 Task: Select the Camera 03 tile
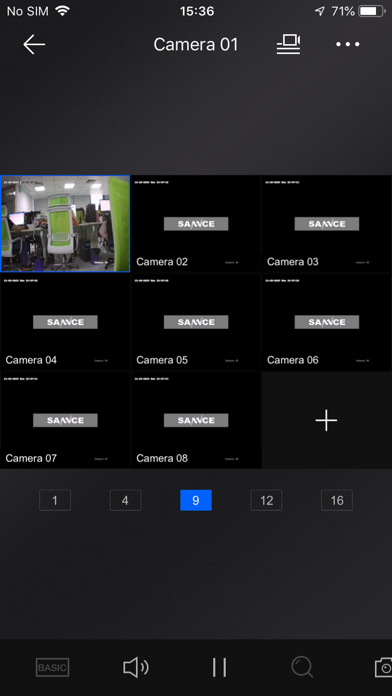click(x=326, y=223)
